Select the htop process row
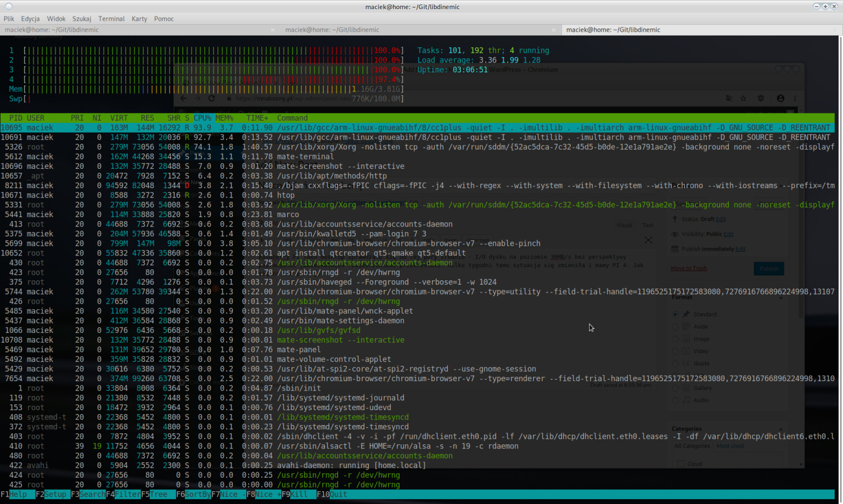This screenshot has height=504, width=843. tap(417, 195)
